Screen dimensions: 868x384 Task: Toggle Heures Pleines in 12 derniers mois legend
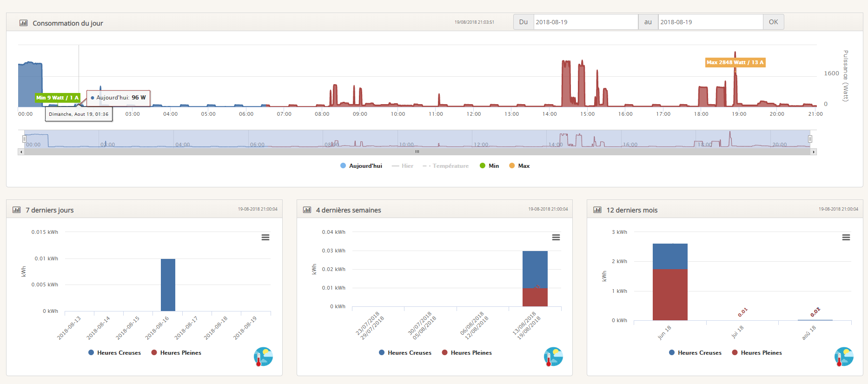click(x=757, y=352)
